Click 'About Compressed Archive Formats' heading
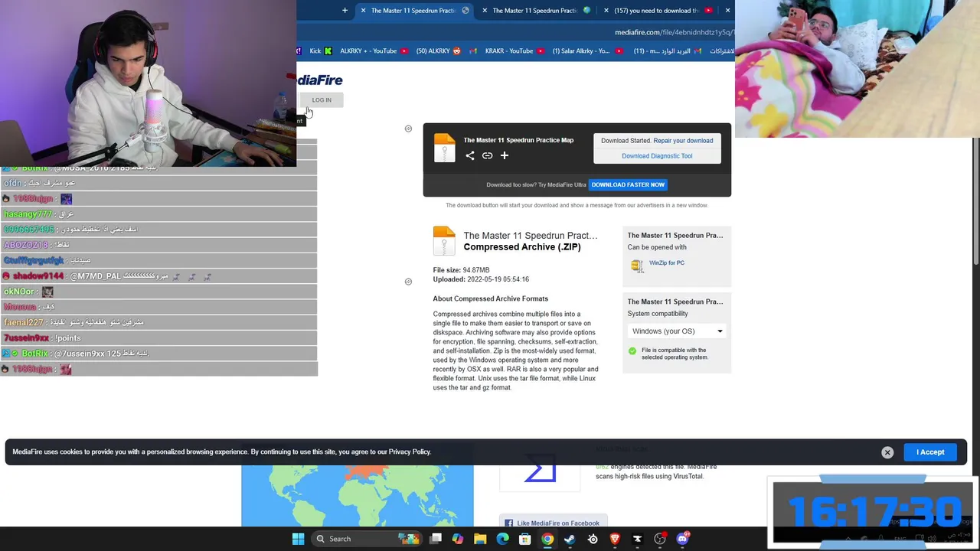Viewport: 980px width, 551px height. point(491,298)
